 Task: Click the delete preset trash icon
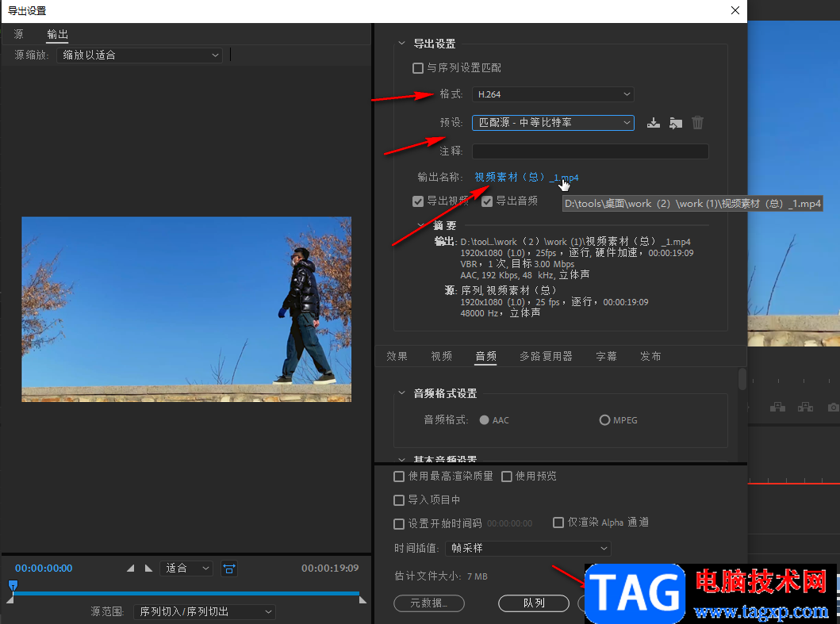click(697, 123)
